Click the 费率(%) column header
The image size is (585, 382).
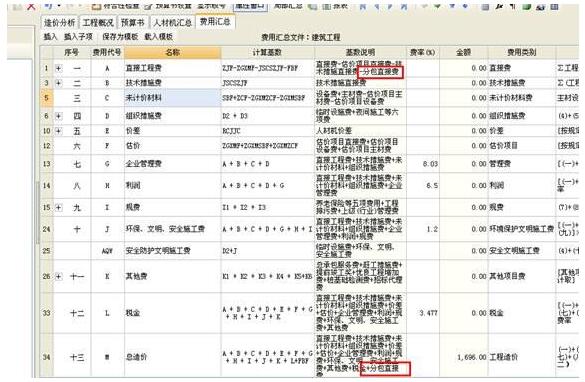[x=423, y=53]
